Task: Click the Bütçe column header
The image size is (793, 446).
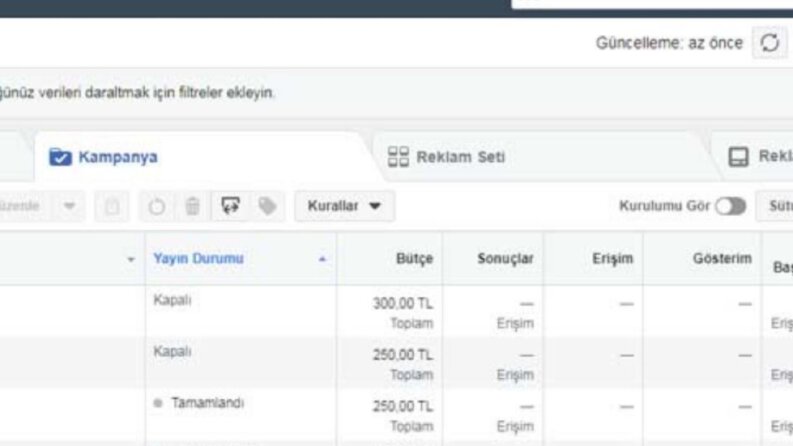Action: click(x=389, y=259)
